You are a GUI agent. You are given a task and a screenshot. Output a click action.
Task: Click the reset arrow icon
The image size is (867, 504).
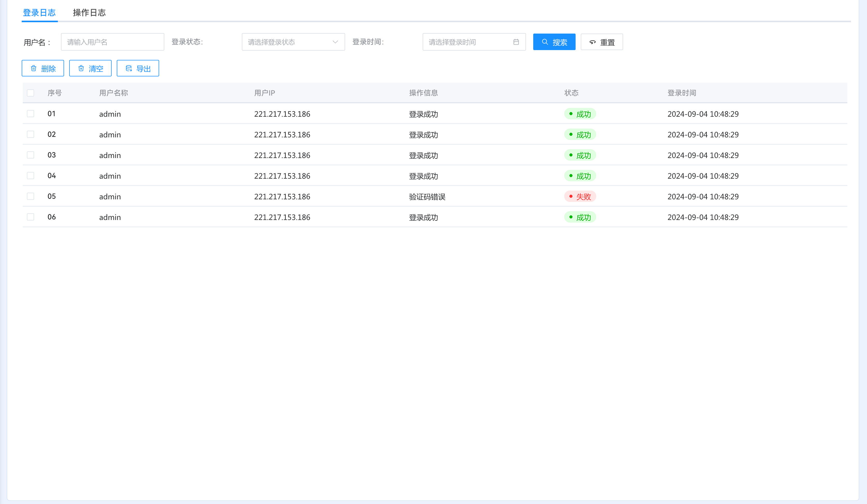[592, 42]
